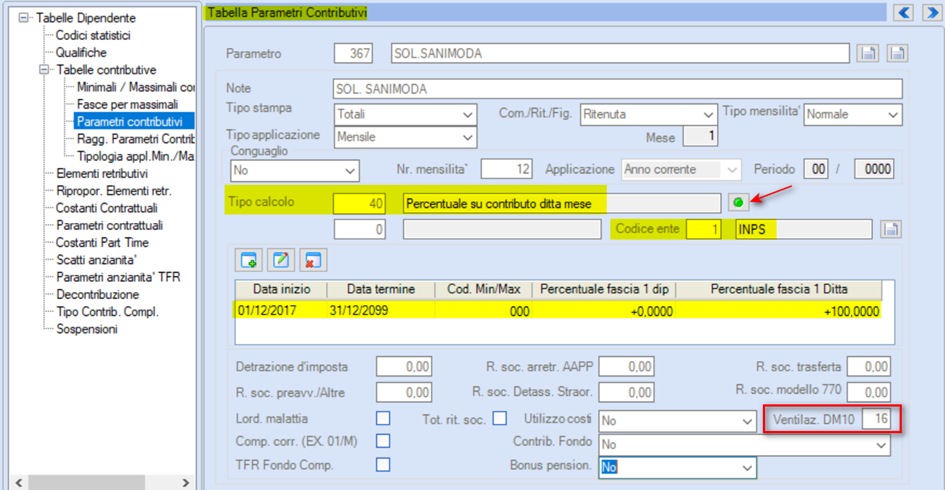Click tree horizontal scrollbar right arrow

coord(186,483)
